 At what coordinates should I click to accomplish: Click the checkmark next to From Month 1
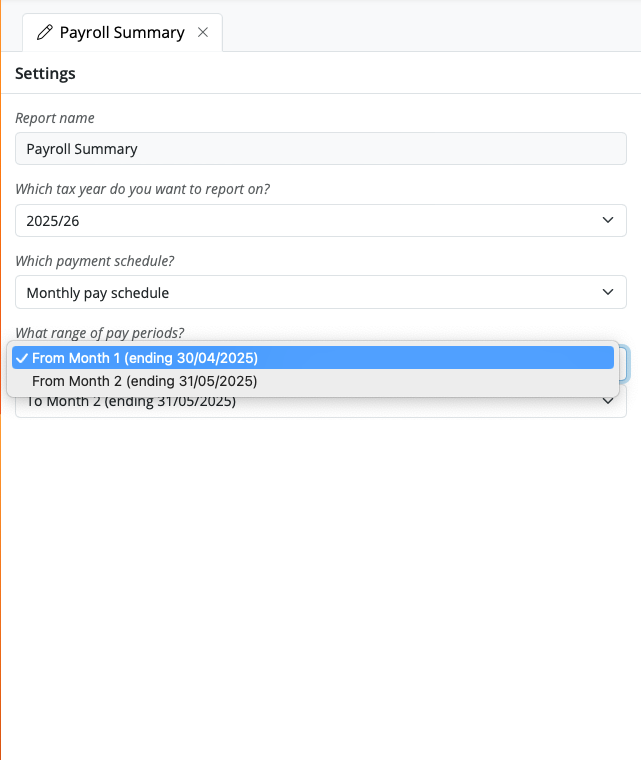pyautogui.click(x=21, y=358)
